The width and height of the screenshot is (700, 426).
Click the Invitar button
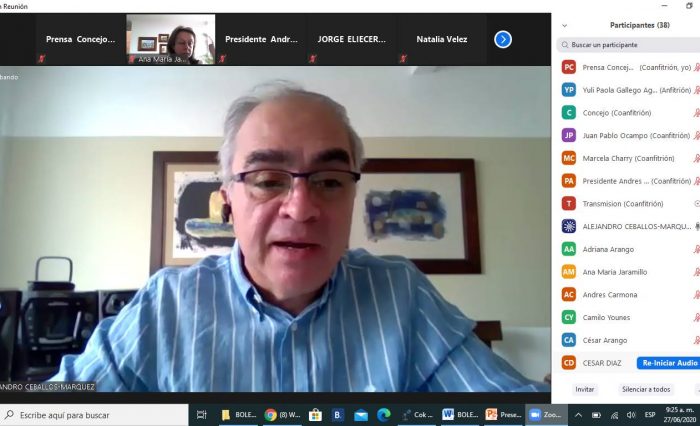(584, 389)
